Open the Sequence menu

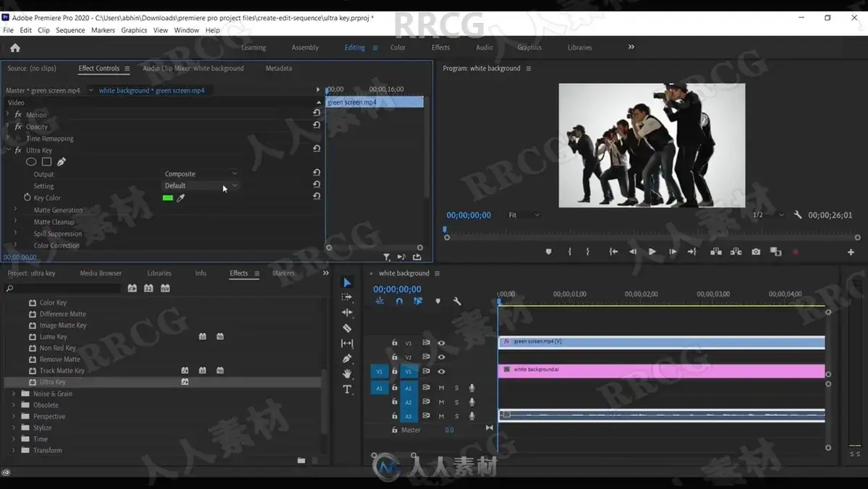pos(70,30)
